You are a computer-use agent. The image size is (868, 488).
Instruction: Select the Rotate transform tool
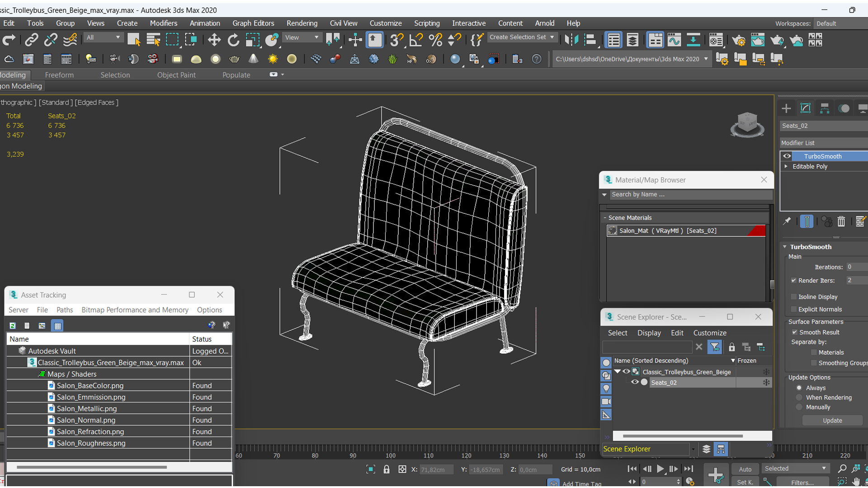pyautogui.click(x=233, y=40)
